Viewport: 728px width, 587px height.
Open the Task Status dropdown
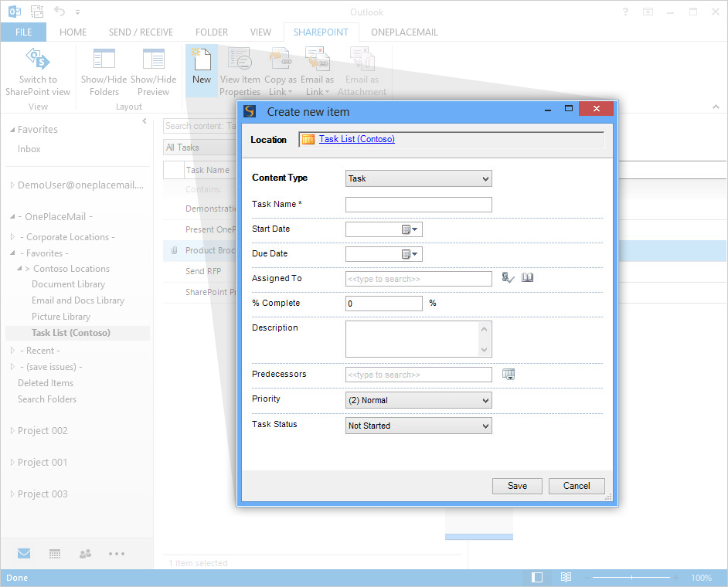coord(418,426)
